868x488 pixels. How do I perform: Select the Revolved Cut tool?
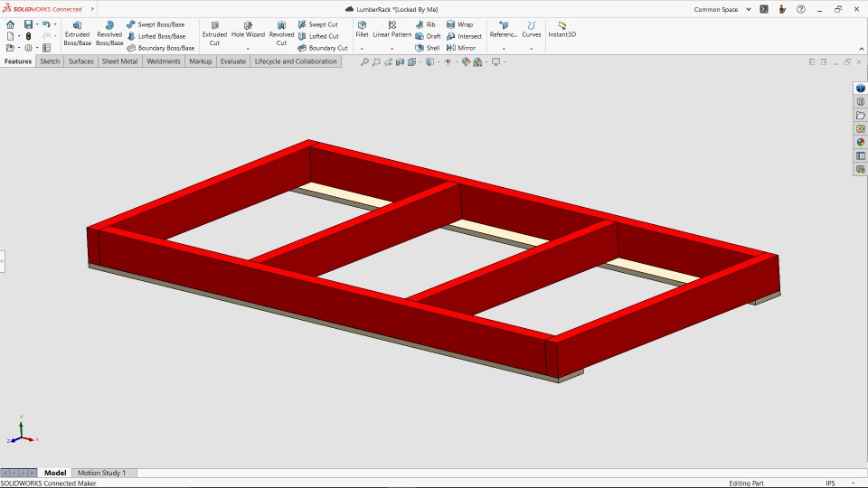point(281,33)
